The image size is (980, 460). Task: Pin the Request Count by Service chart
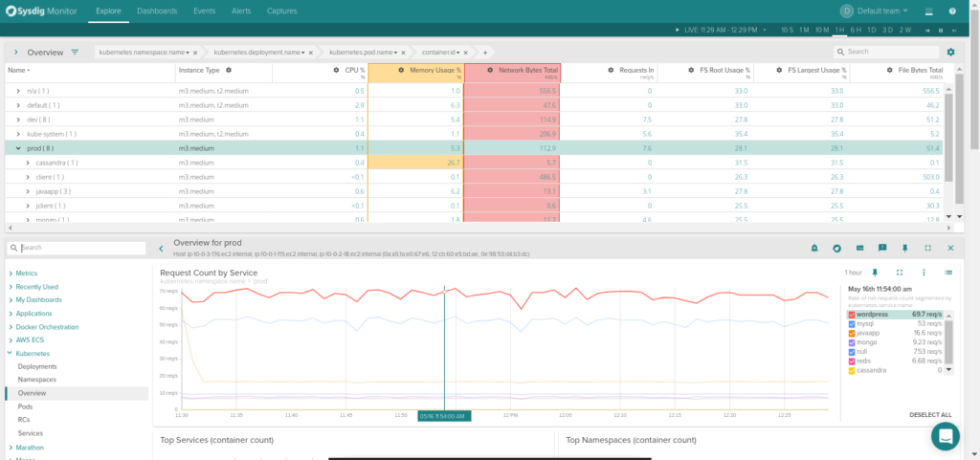click(x=875, y=273)
